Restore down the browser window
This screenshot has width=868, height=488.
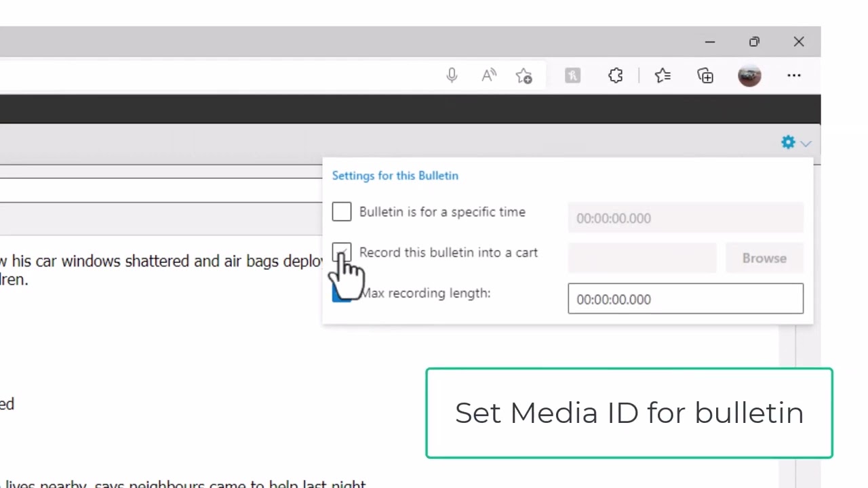tap(754, 42)
